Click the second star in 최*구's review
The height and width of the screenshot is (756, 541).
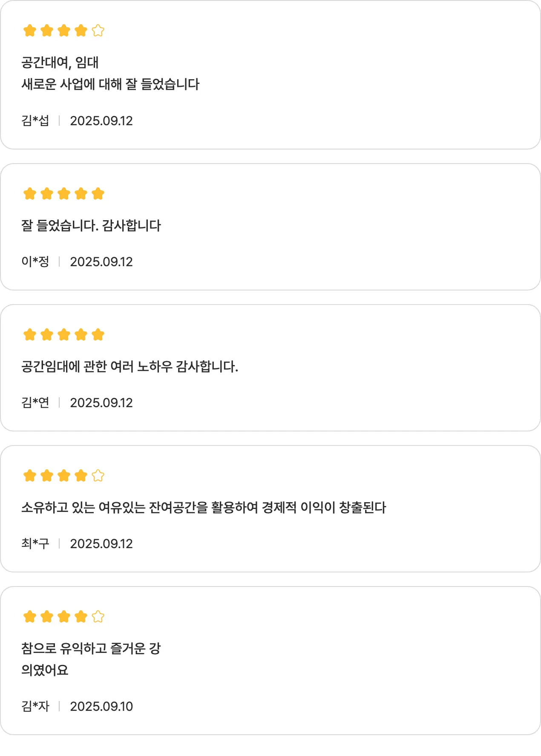tap(47, 476)
